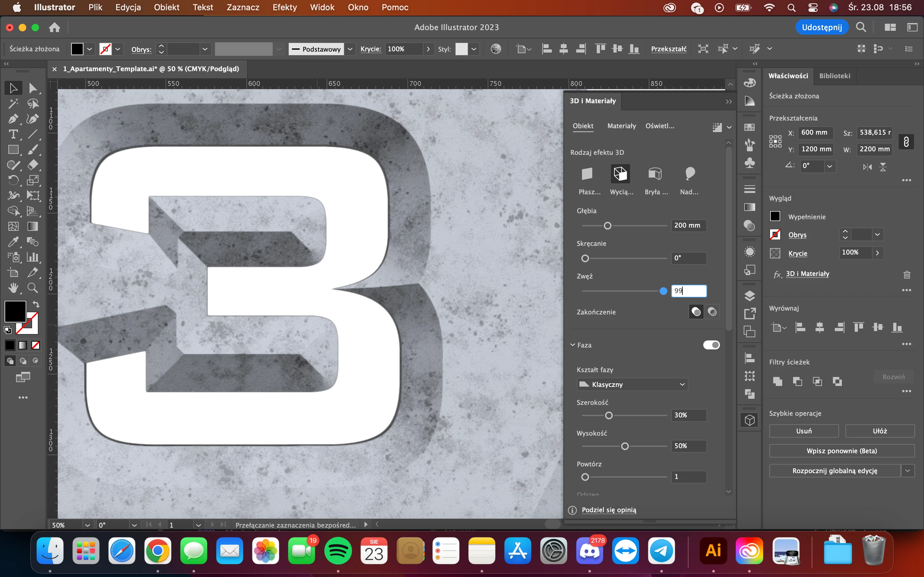The height and width of the screenshot is (577, 924).
Task: Open the Podziel się opinią link
Action: coord(609,510)
